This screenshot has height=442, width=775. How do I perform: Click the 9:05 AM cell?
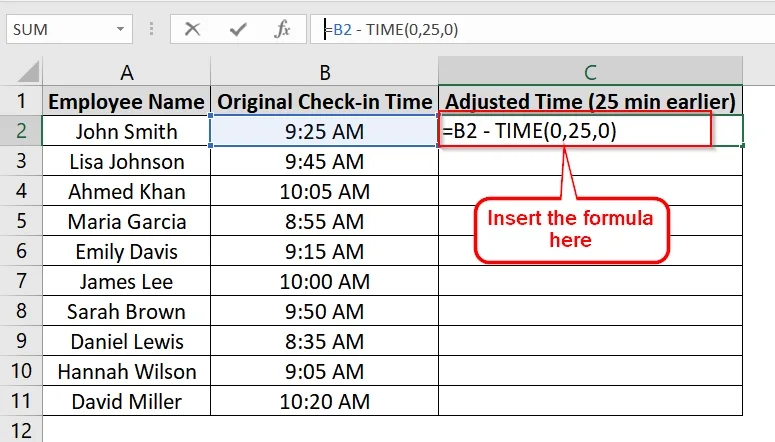click(324, 371)
